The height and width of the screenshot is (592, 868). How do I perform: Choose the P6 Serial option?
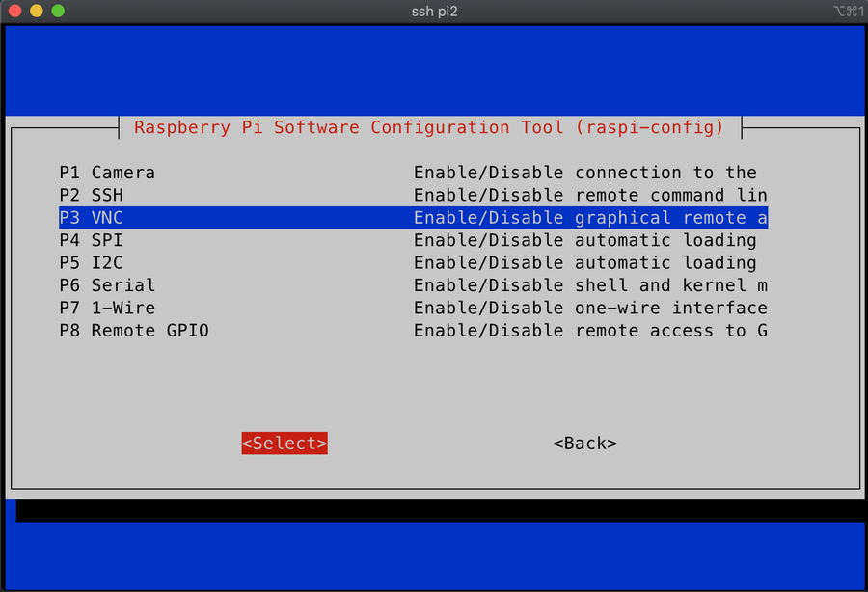pyautogui.click(x=413, y=285)
